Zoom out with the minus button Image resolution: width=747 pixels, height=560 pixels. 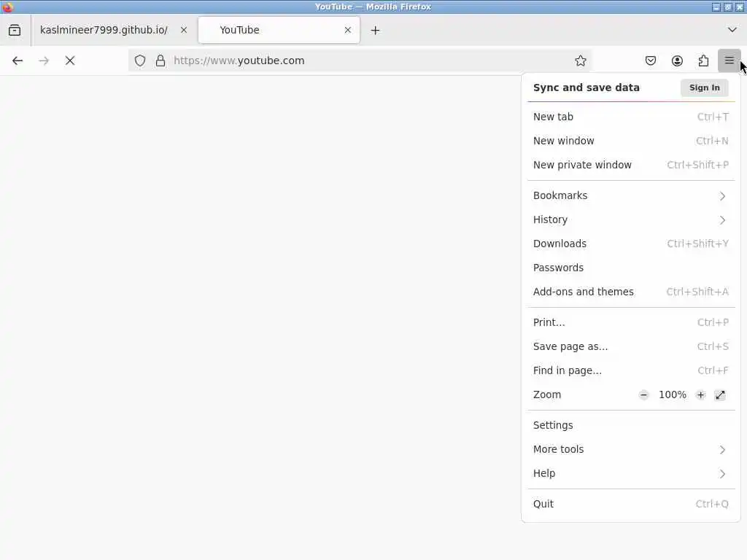point(643,394)
